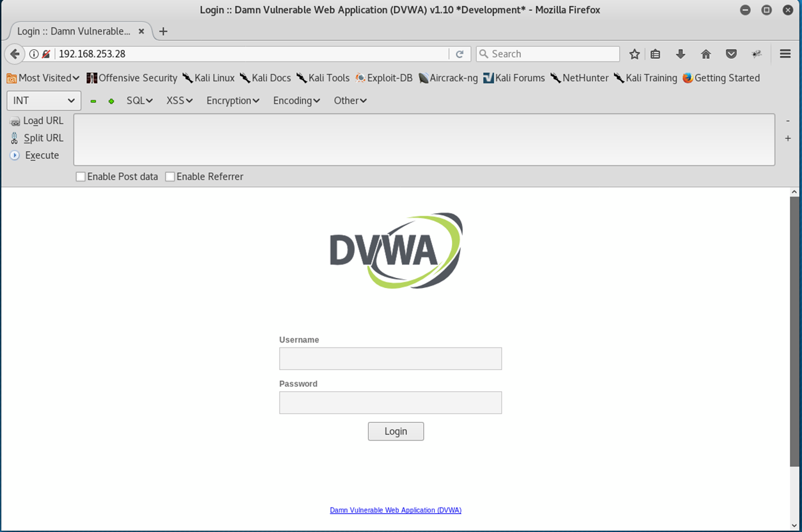Viewport: 802px width, 532px height.
Task: Open NetHunter bookmark
Action: pos(580,78)
